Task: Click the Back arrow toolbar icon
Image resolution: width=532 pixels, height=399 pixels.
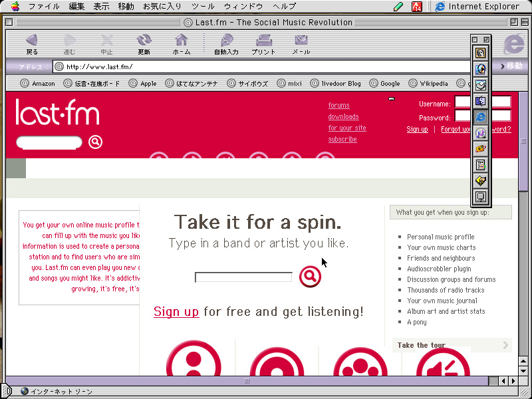Action: point(31,41)
